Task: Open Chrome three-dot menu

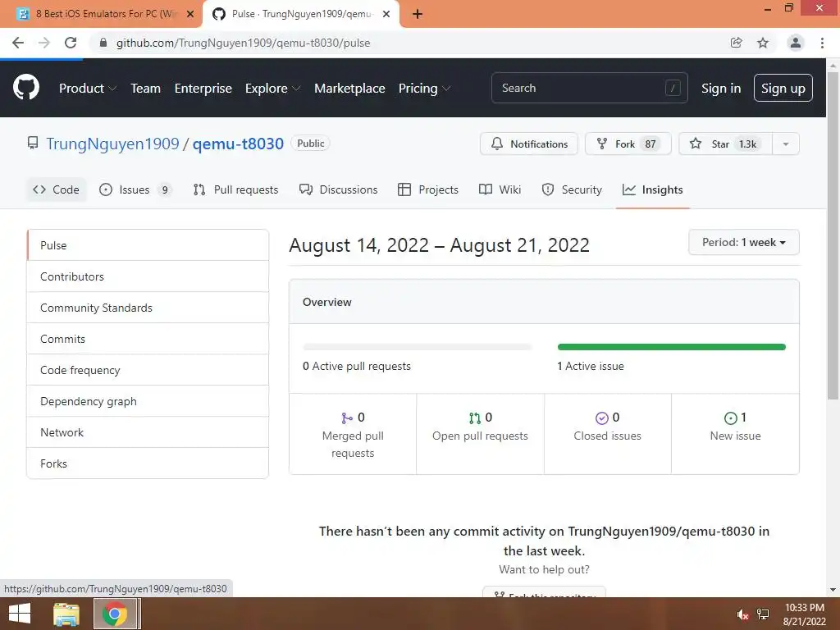Action: point(822,43)
